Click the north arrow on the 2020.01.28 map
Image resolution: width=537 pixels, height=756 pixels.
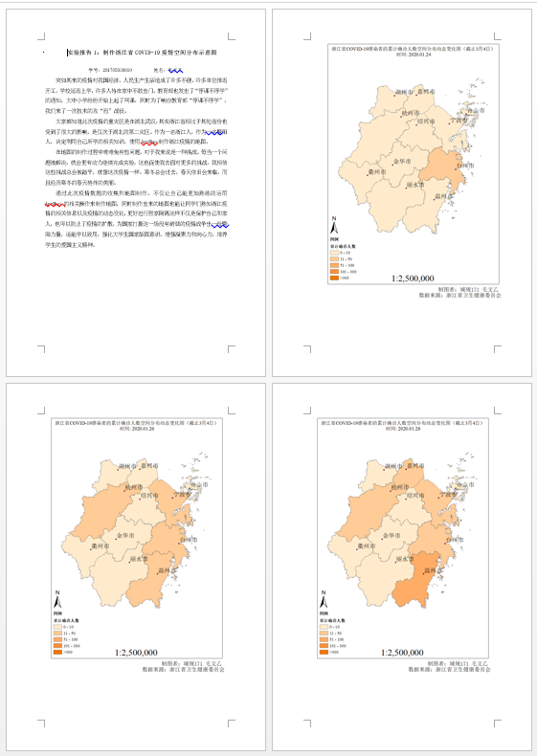coord(324,599)
